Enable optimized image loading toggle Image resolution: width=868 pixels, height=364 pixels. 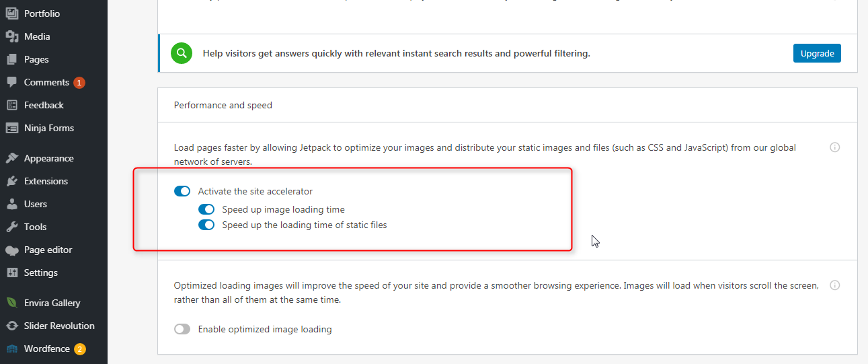(182, 329)
